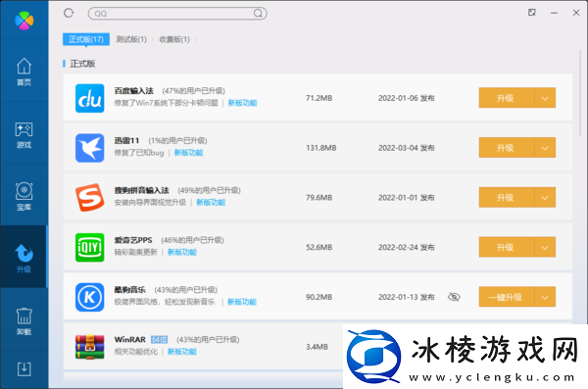Click the 71.2MB size value
Viewport: 588px width, 389px height.
click(x=319, y=98)
